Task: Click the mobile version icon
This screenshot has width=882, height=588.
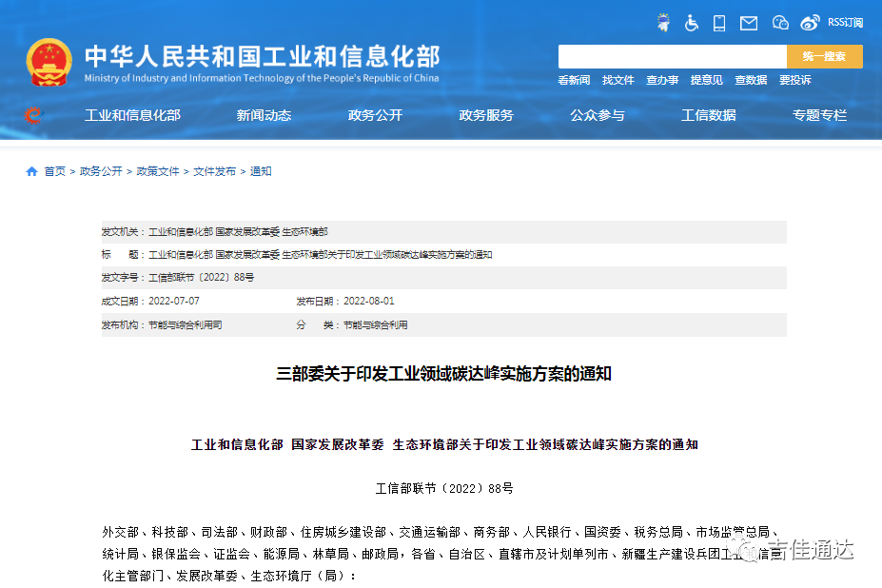Action: (718, 22)
